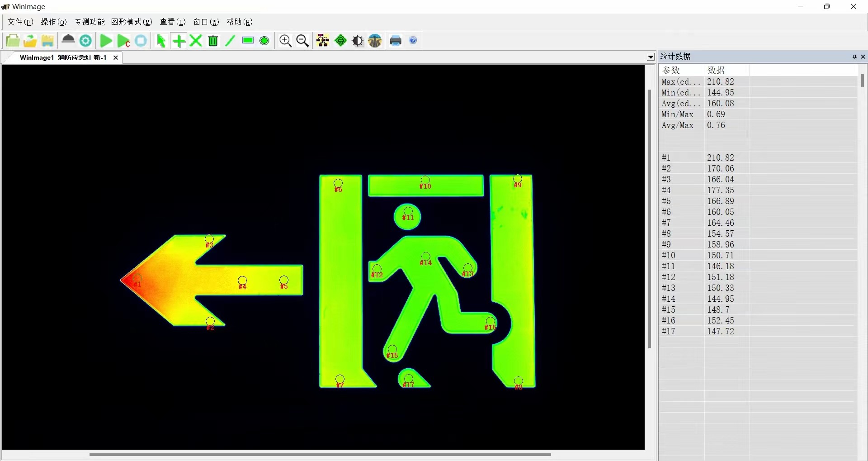
Task: Close the WinImage1 document tab
Action: coord(116,57)
